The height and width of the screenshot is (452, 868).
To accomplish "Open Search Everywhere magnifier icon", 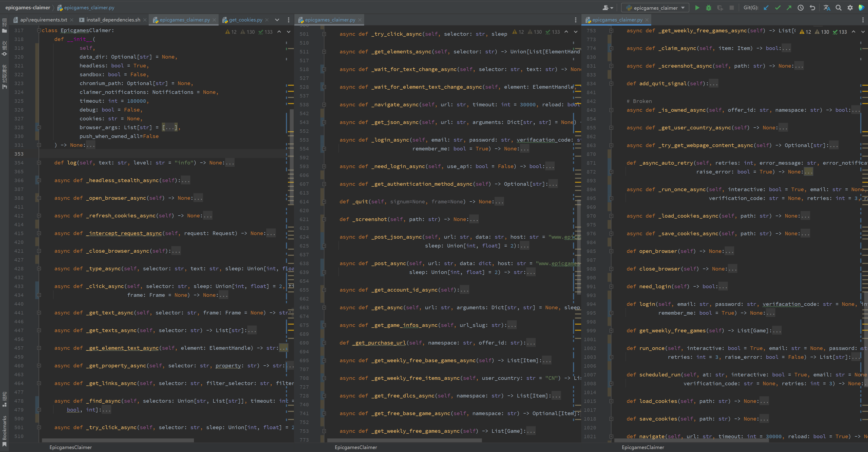I will [838, 8].
